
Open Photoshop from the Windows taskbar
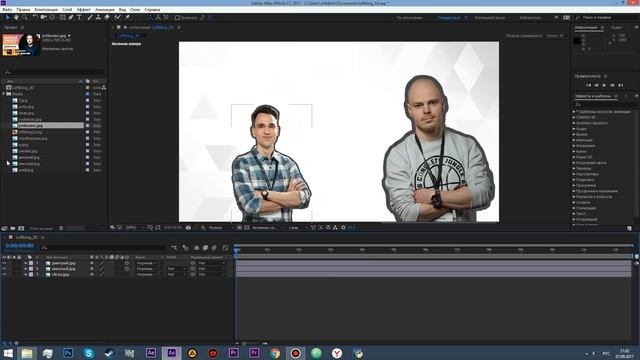tap(68, 353)
